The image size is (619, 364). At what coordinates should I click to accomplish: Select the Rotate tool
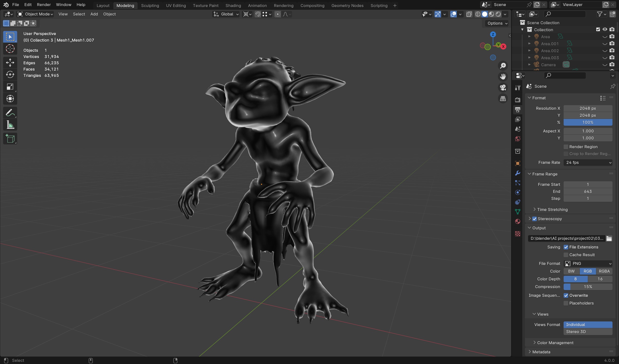(x=10, y=74)
